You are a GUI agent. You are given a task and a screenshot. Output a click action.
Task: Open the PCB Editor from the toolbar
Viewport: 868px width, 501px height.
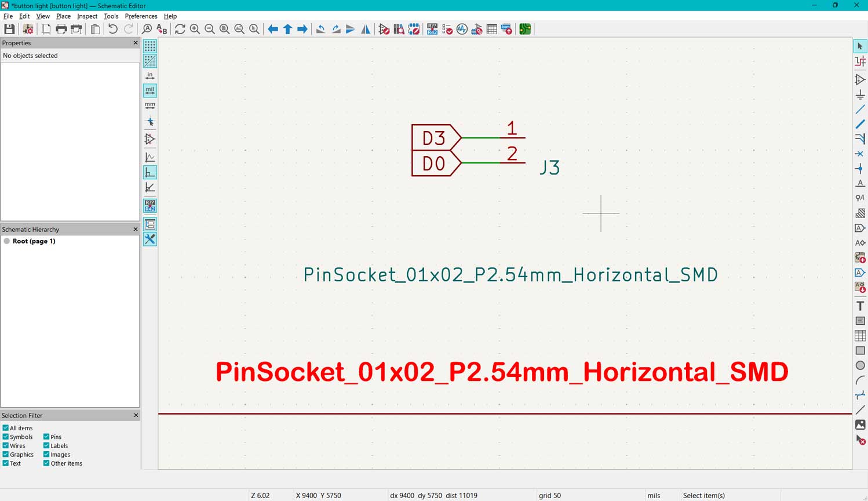(x=525, y=29)
